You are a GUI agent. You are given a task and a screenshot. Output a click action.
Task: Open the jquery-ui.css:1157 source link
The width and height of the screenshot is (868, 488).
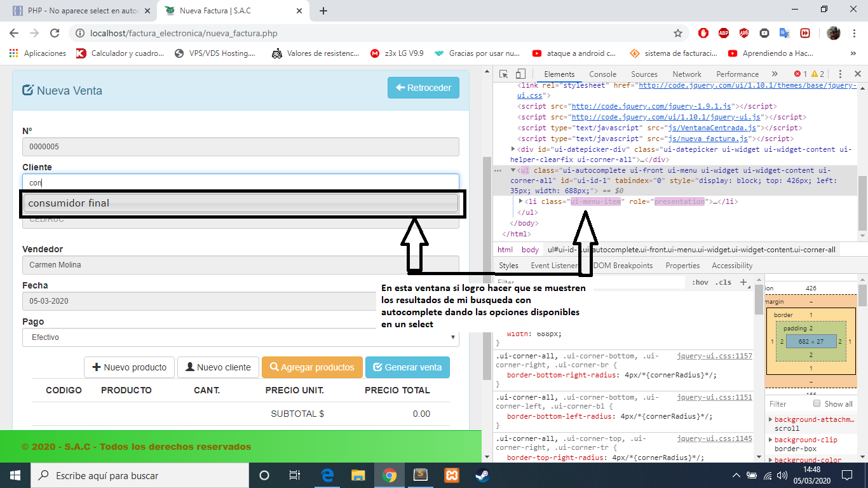pos(715,356)
